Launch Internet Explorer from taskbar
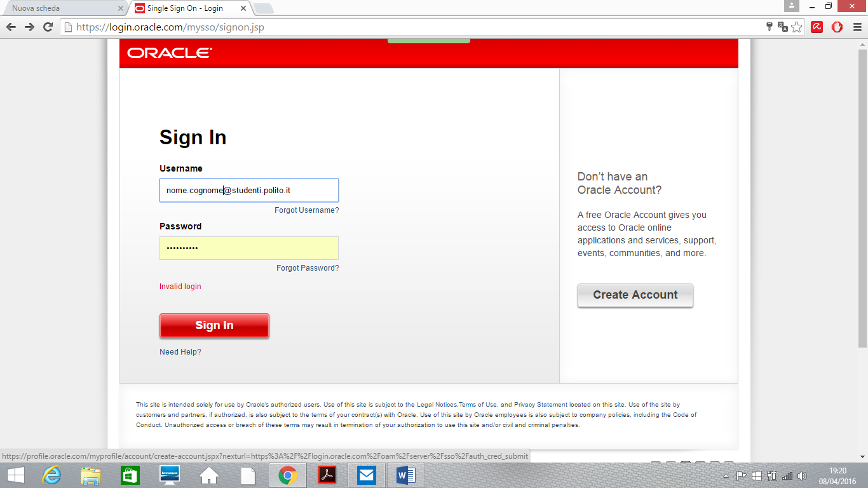The width and height of the screenshot is (868, 488). click(51, 475)
